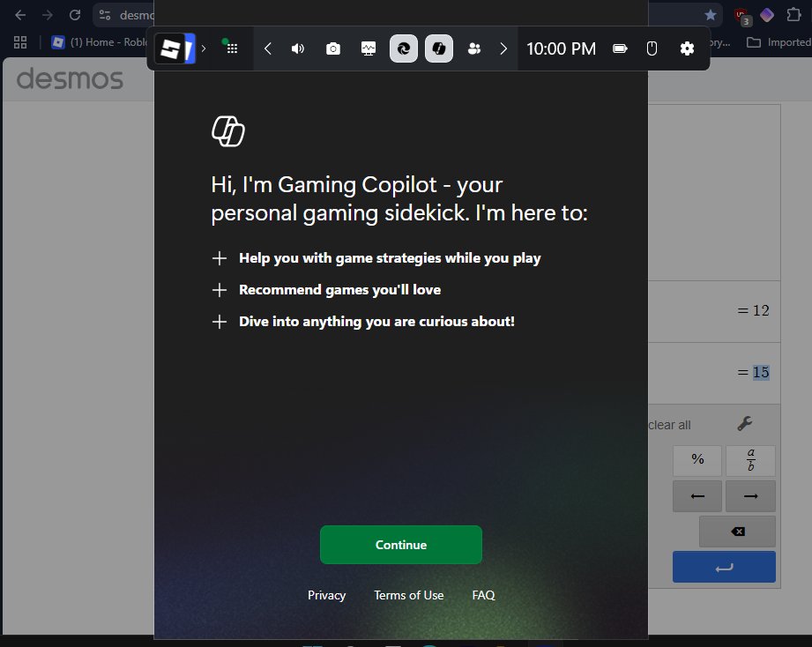This screenshot has height=647, width=812.
Task: Open the Imported bookmarks folder
Action: (778, 42)
